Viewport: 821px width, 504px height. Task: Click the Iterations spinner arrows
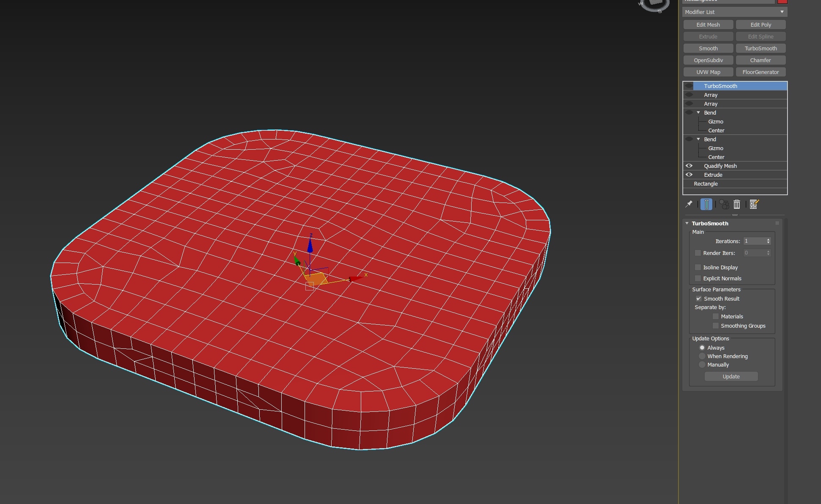(x=768, y=241)
